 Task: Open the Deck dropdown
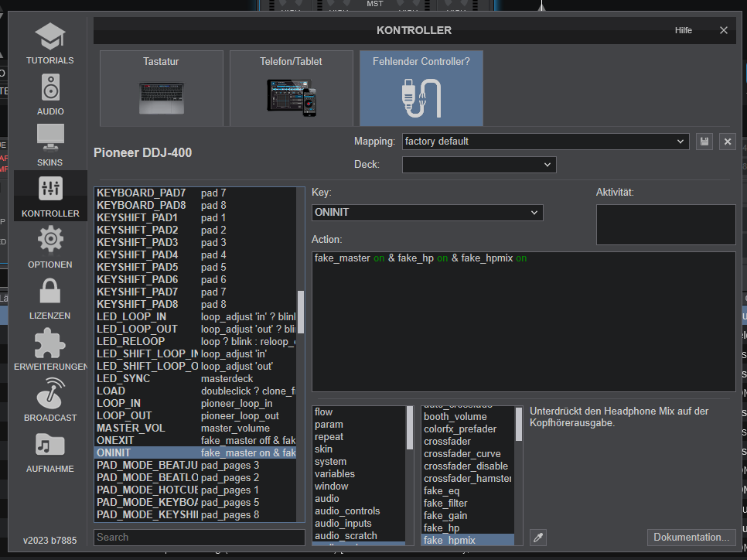click(479, 165)
